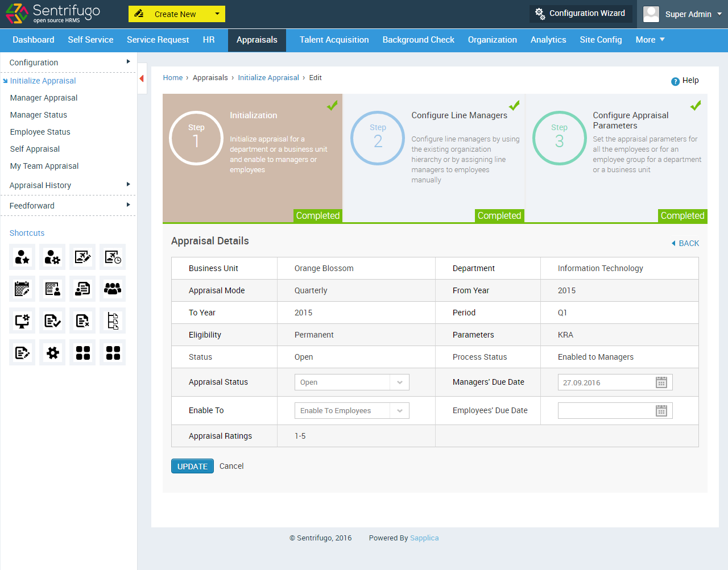
Task: Click the leave request edit shortcut icon
Action: point(82,257)
